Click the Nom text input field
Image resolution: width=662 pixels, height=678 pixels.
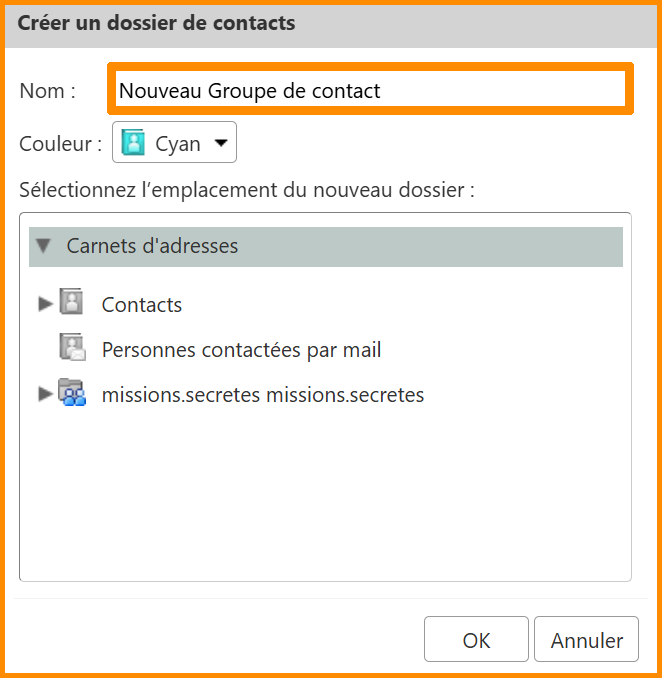(370, 90)
